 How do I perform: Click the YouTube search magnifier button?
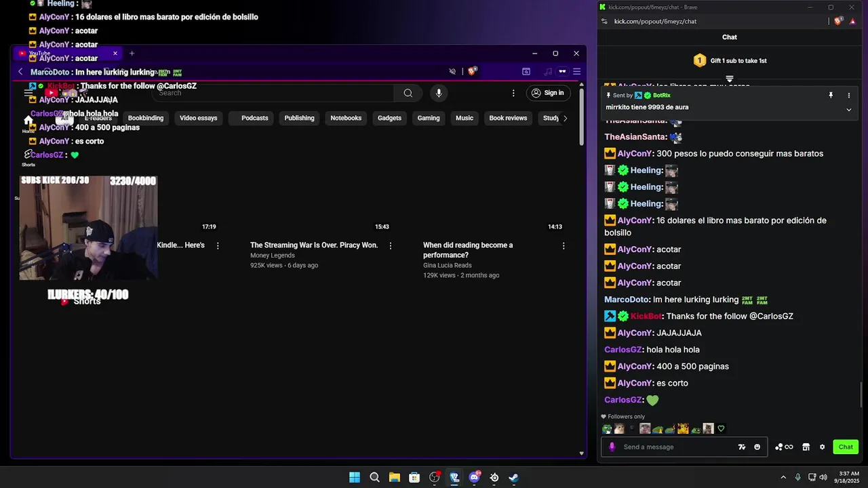pos(408,93)
